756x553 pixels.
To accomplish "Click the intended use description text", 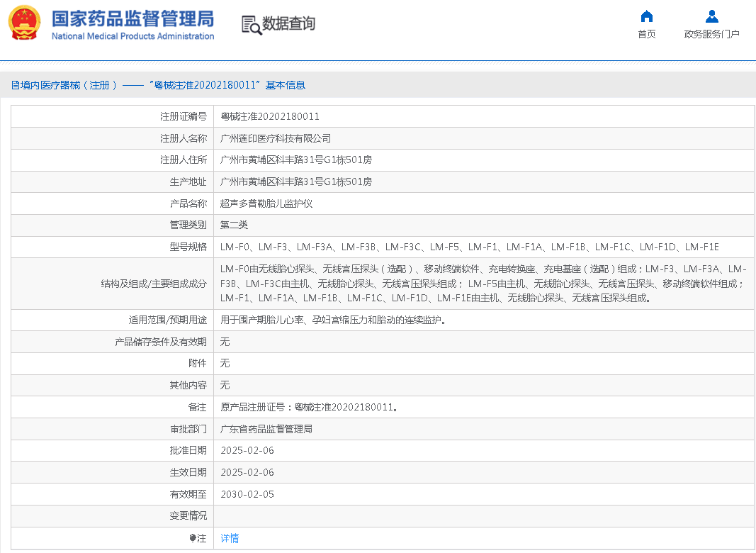I will [x=332, y=320].
